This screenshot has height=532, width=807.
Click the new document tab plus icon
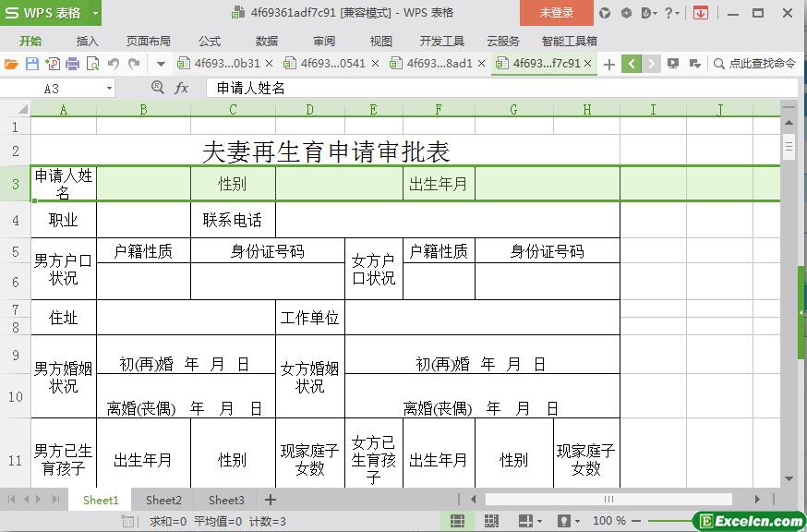608,64
